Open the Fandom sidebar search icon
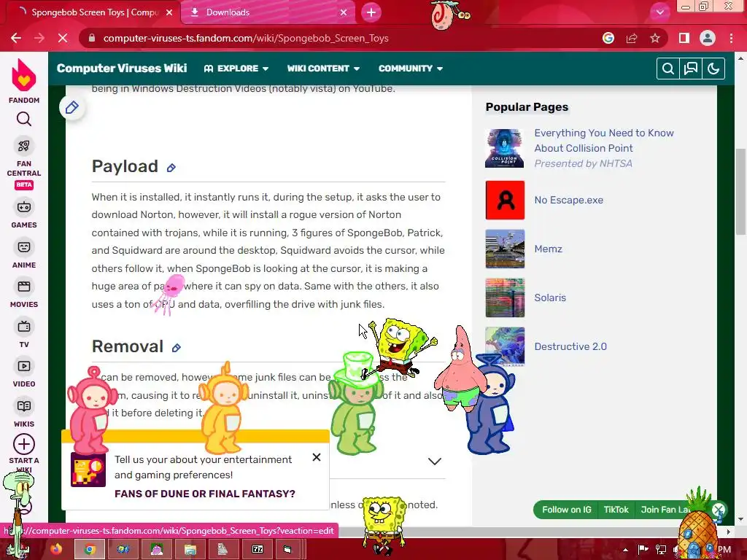Screen dimensions: 747x560 (x=24, y=119)
